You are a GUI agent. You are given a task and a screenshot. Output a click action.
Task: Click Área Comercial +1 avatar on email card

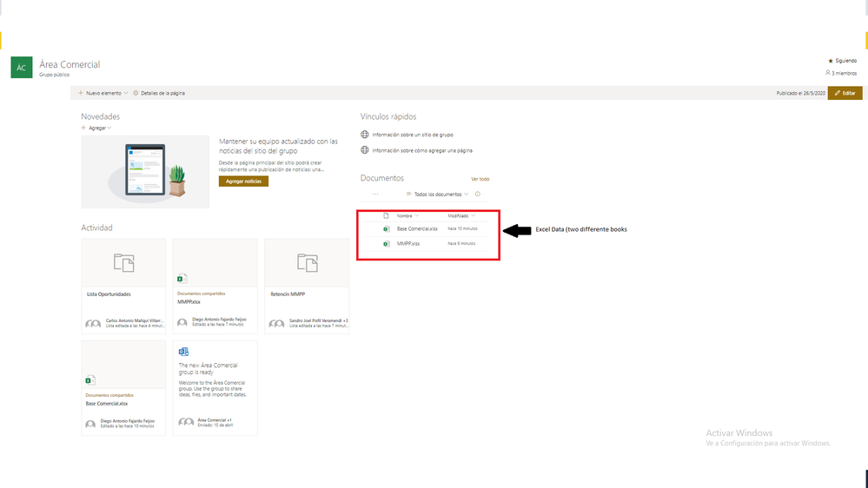point(186,422)
